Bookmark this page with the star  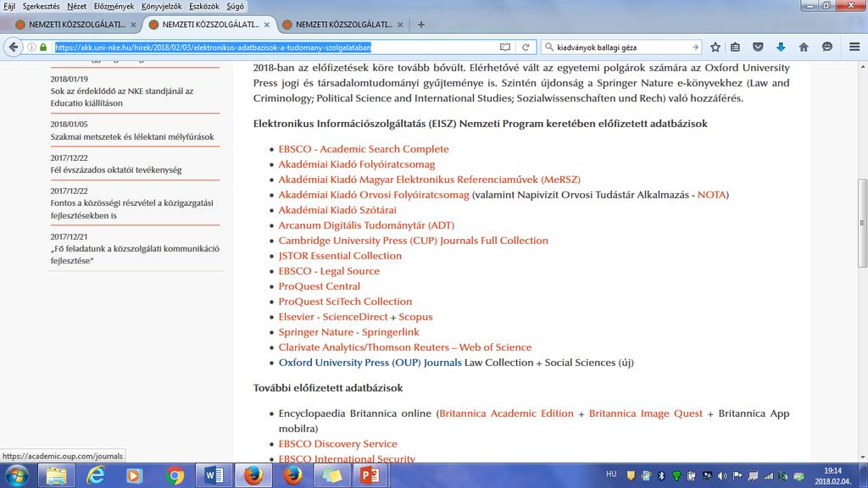pos(715,47)
